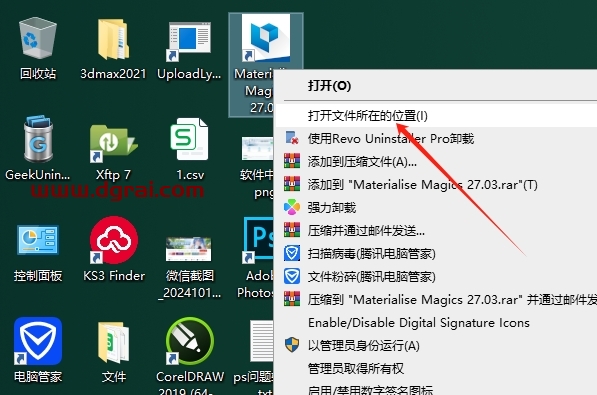Choose 添加到 "Materialise Magics 27.03.rar"(T)
597x395 pixels.
pos(435,185)
